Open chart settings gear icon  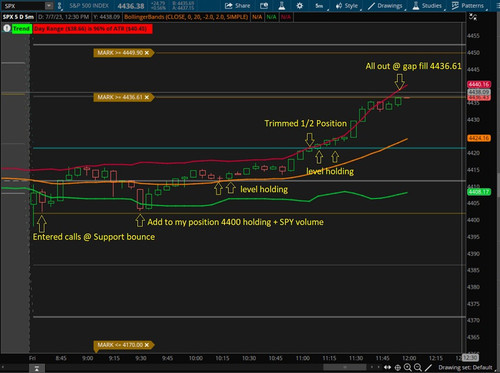point(299,6)
